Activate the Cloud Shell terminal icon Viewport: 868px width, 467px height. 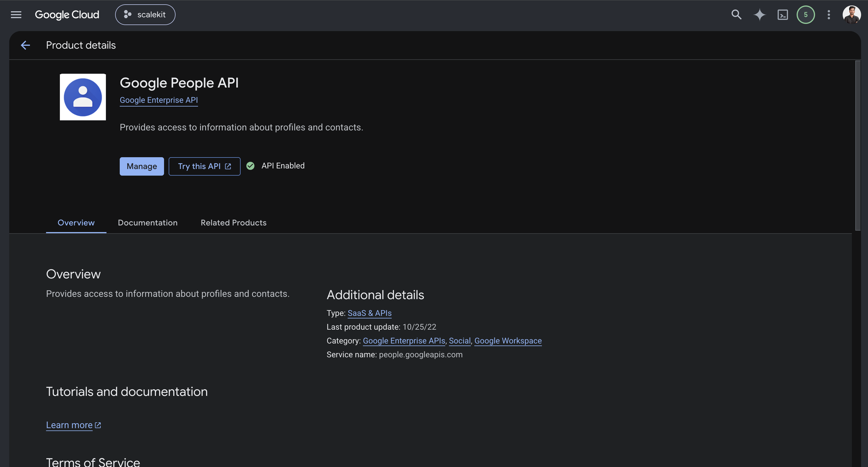[782, 15]
